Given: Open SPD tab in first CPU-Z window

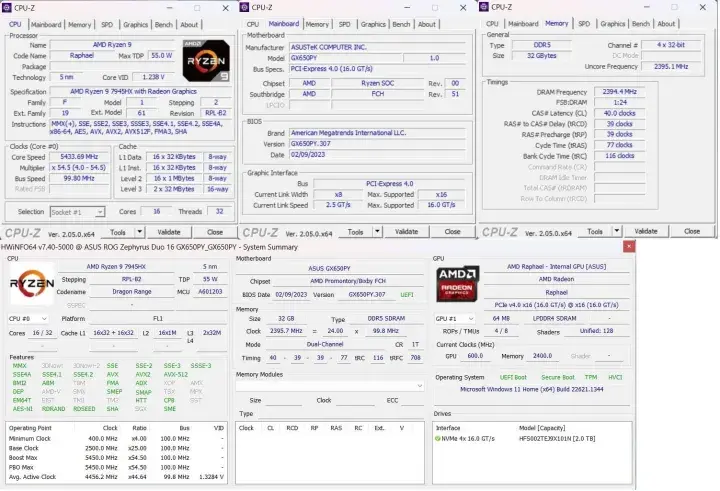Looking at the screenshot, I should pos(107,24).
